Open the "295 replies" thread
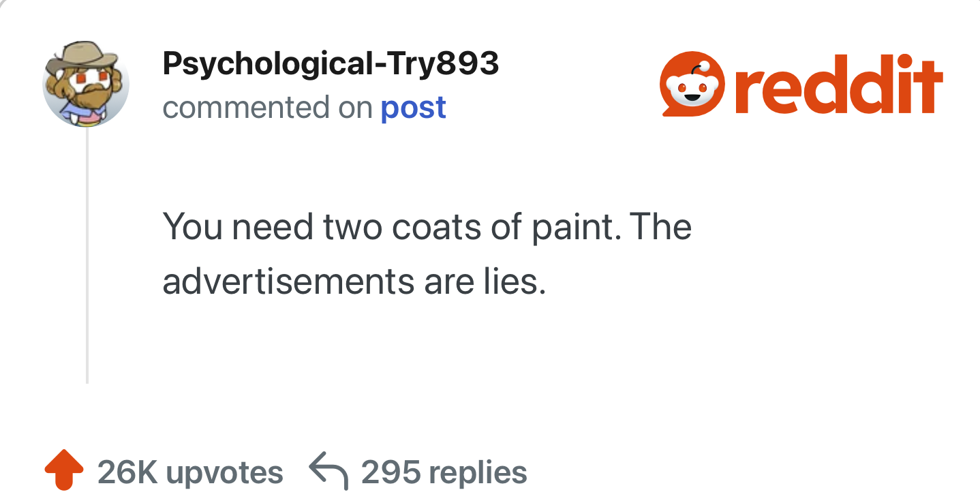Screen dimensions: 980x503 pyautogui.click(x=444, y=472)
